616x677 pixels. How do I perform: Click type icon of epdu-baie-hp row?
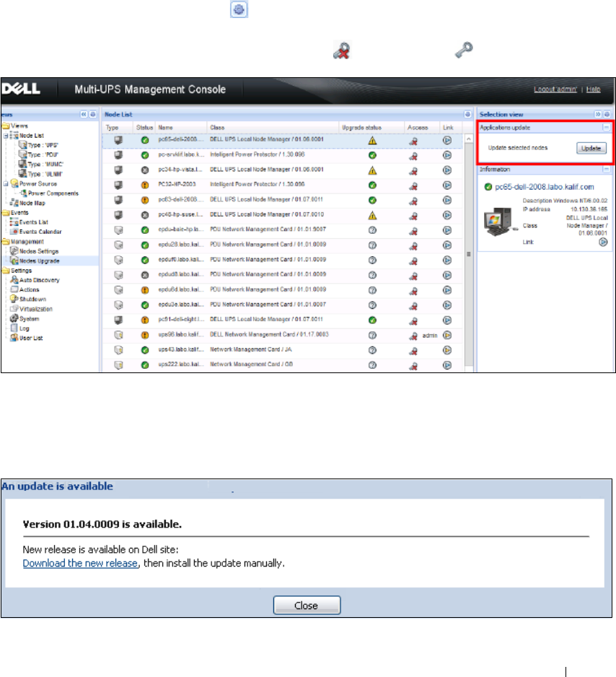[x=118, y=230]
